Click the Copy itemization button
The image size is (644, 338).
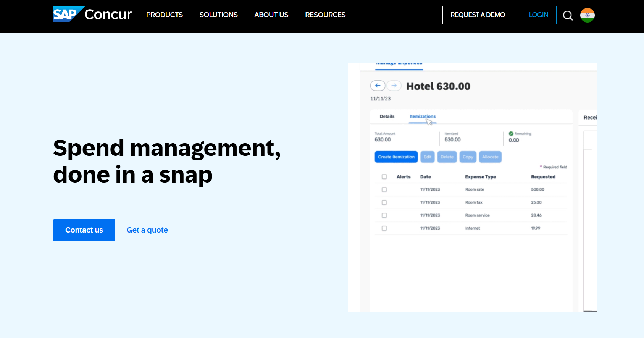(468, 157)
